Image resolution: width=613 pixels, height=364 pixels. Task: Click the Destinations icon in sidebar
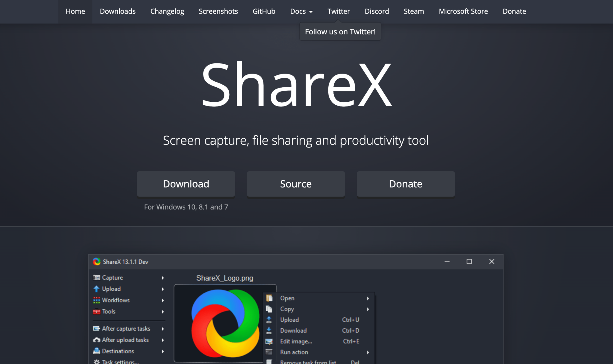click(96, 351)
